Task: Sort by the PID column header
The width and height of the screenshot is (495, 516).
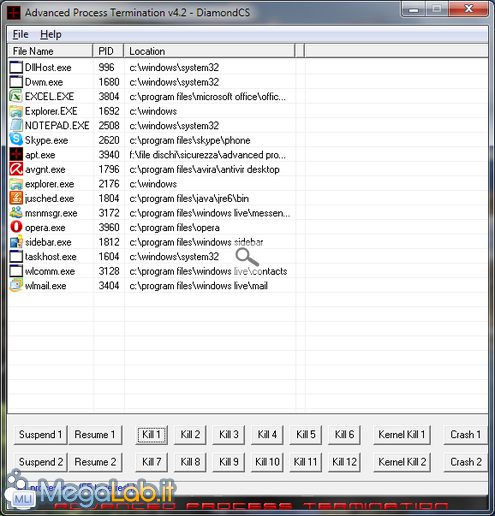Action: click(108, 51)
